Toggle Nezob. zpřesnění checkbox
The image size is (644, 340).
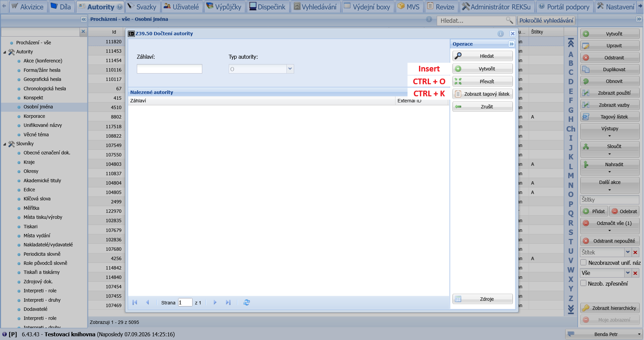point(584,283)
